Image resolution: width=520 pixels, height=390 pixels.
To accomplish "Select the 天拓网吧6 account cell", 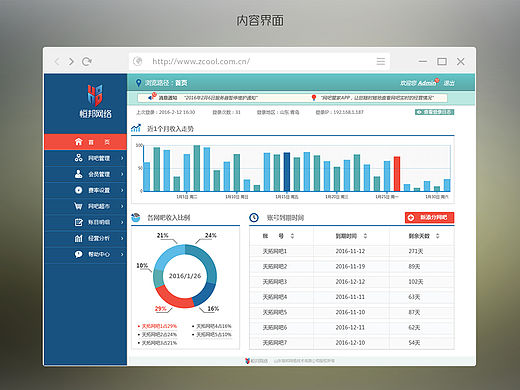I will point(275,328).
